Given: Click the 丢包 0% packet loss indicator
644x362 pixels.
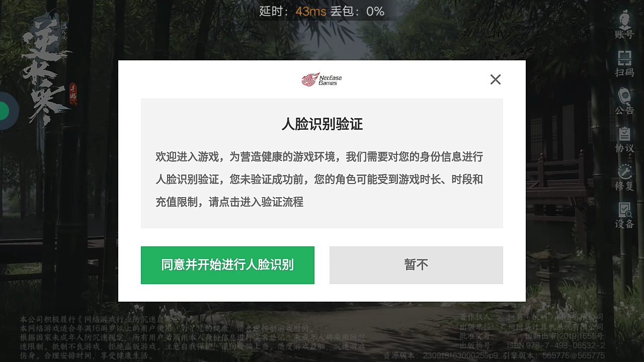Looking at the screenshot, I should coord(358,11).
